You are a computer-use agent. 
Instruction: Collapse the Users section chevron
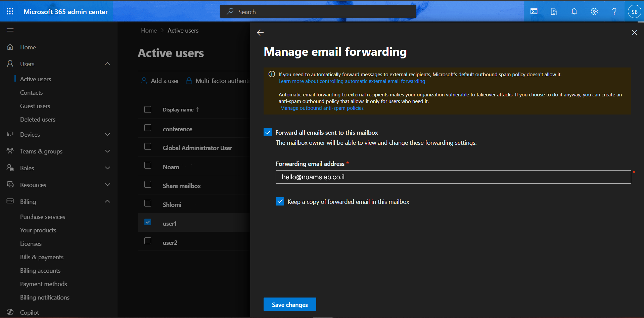click(107, 63)
